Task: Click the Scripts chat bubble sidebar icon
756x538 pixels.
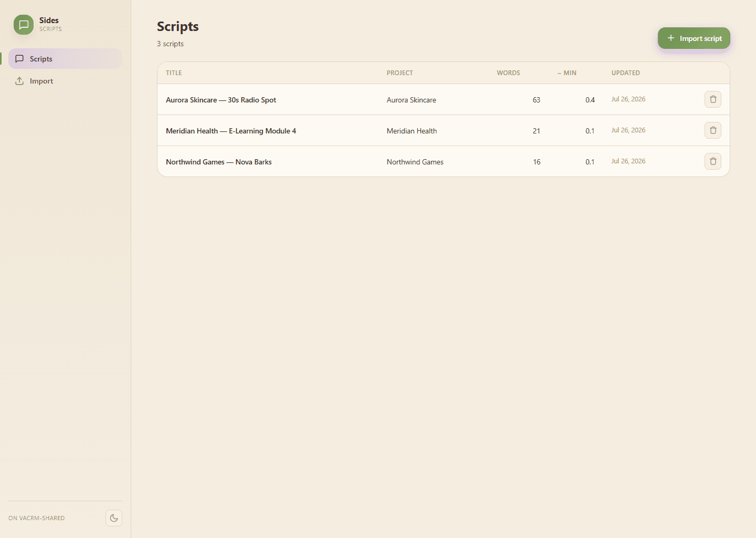Action: coord(19,59)
